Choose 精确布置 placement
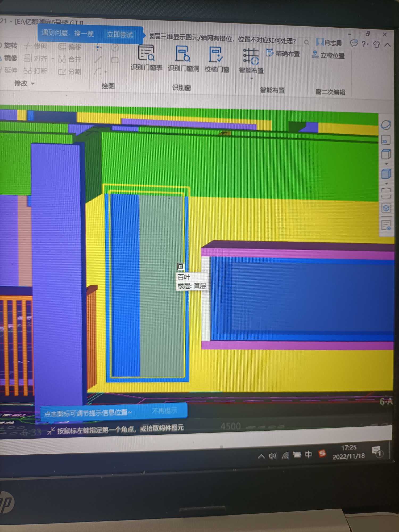This screenshot has width=399, height=532. (x=283, y=53)
